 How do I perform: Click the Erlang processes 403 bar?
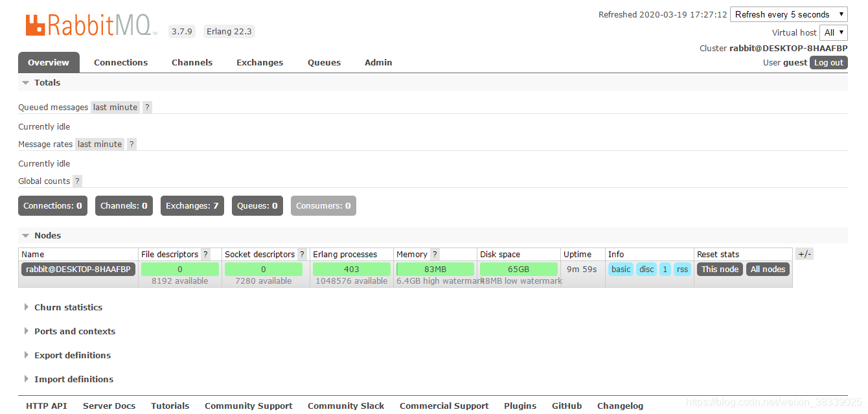point(352,270)
